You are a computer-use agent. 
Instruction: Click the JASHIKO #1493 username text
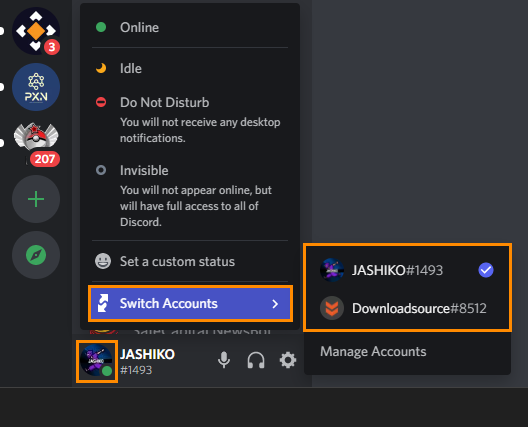click(147, 362)
